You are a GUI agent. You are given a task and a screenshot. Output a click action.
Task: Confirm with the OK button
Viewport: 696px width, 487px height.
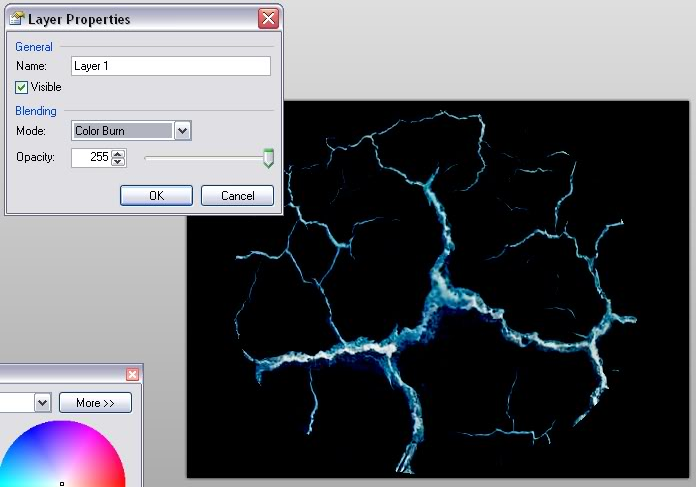pyautogui.click(x=156, y=196)
